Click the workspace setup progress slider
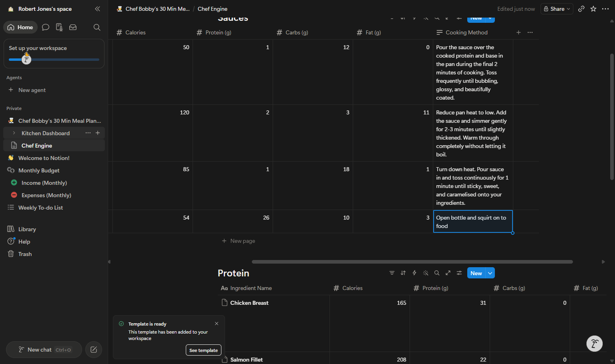This screenshot has width=615, height=364. point(54,60)
